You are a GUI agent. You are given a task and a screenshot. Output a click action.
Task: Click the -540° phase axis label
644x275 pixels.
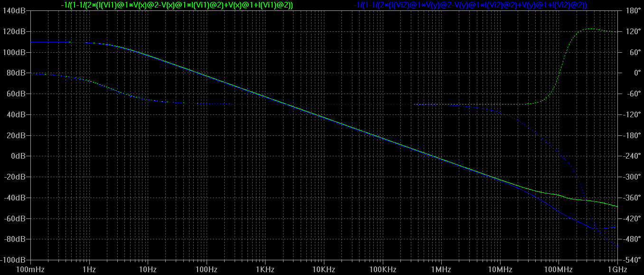(x=633, y=261)
